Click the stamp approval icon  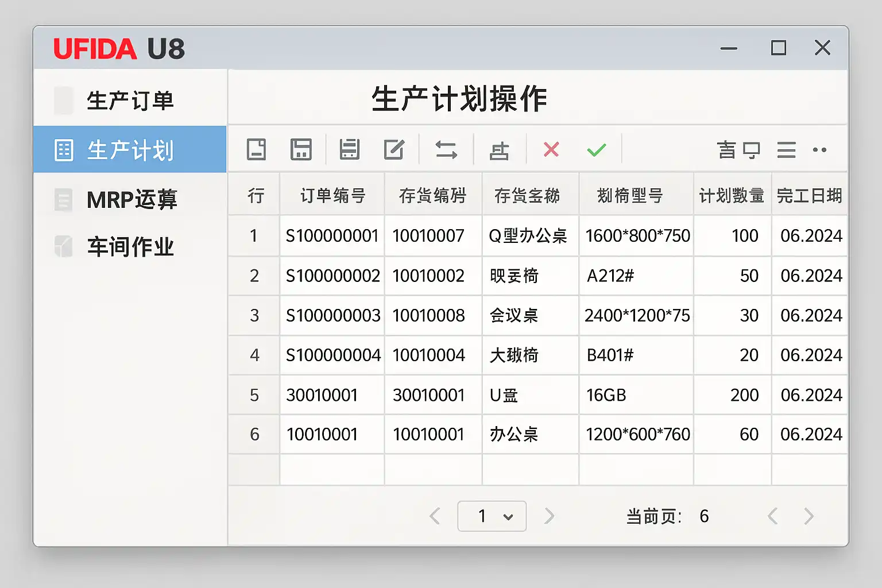pos(499,150)
